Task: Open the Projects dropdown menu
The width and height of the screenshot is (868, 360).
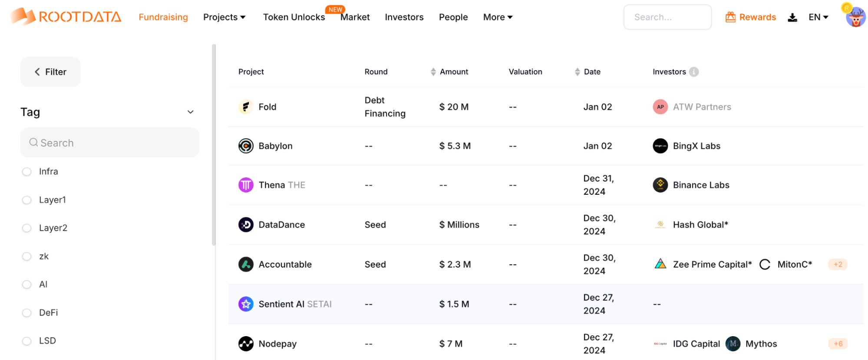Action: [x=224, y=17]
